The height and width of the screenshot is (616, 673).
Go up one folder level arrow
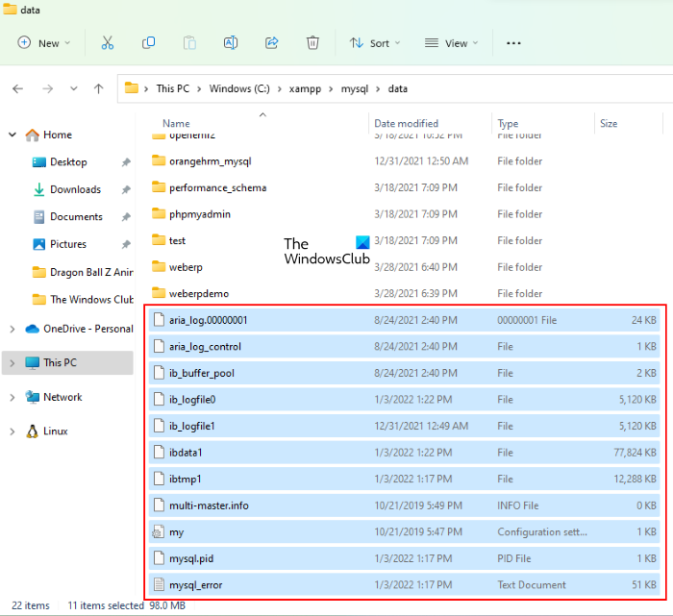click(99, 88)
